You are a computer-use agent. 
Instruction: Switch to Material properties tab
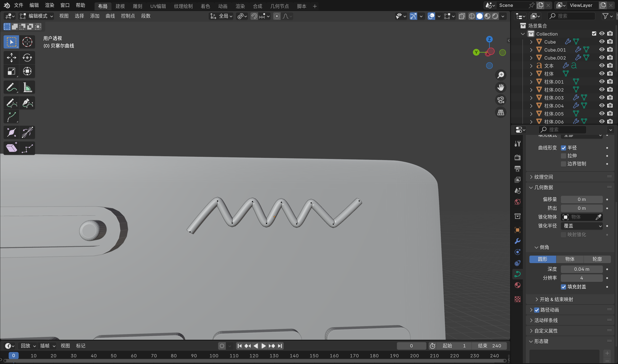(518, 285)
